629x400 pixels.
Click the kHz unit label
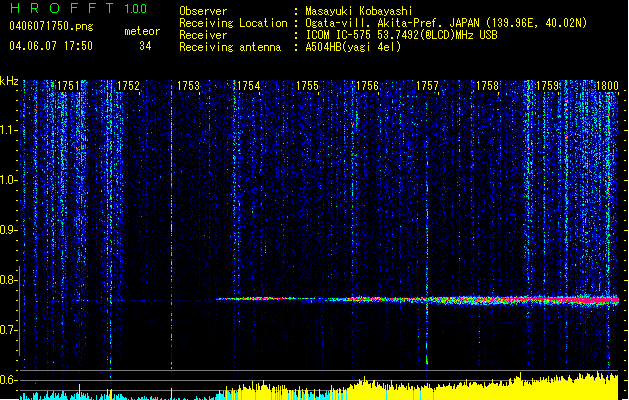[x=9, y=81]
